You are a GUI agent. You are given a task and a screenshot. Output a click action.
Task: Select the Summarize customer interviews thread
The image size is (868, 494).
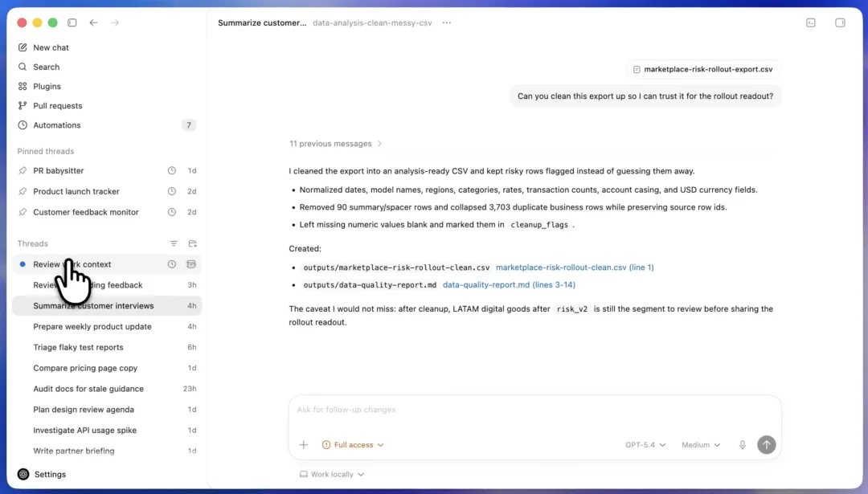coord(107,305)
